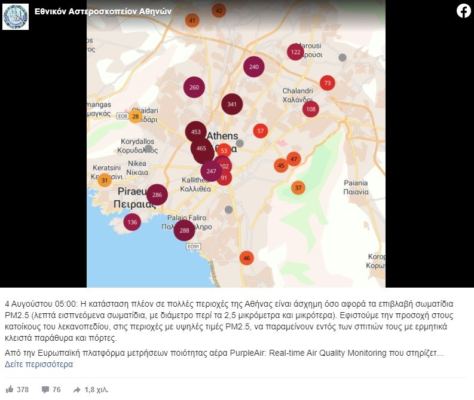Select the 73 air quality marker

[x=327, y=83]
